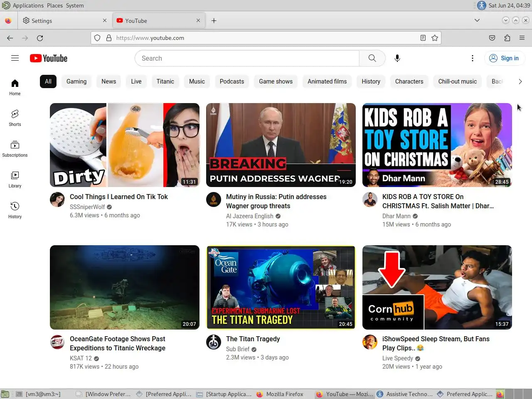Click the browser back arrow
This screenshot has width=532, height=399.
(x=10, y=38)
